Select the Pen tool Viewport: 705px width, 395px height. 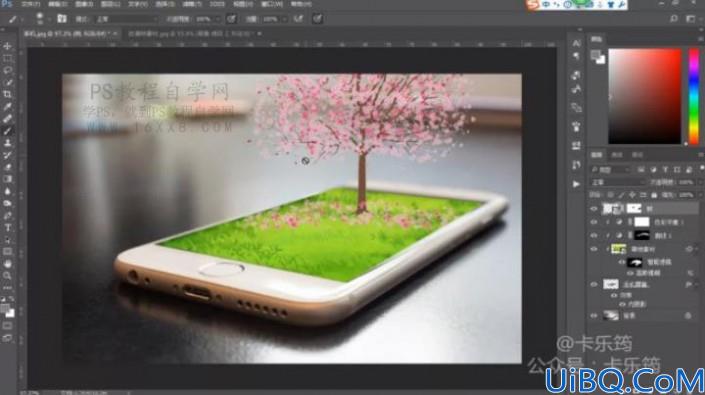pyautogui.click(x=7, y=216)
